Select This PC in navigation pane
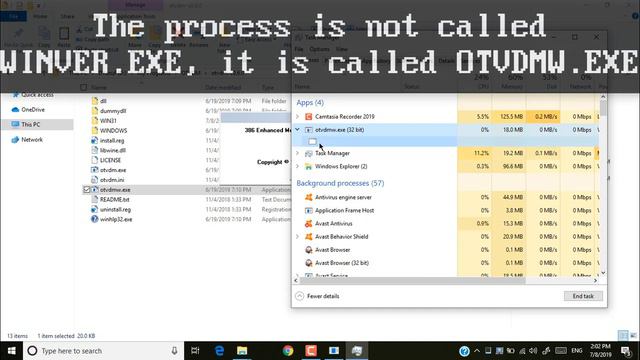The image size is (640, 360). coord(26,124)
